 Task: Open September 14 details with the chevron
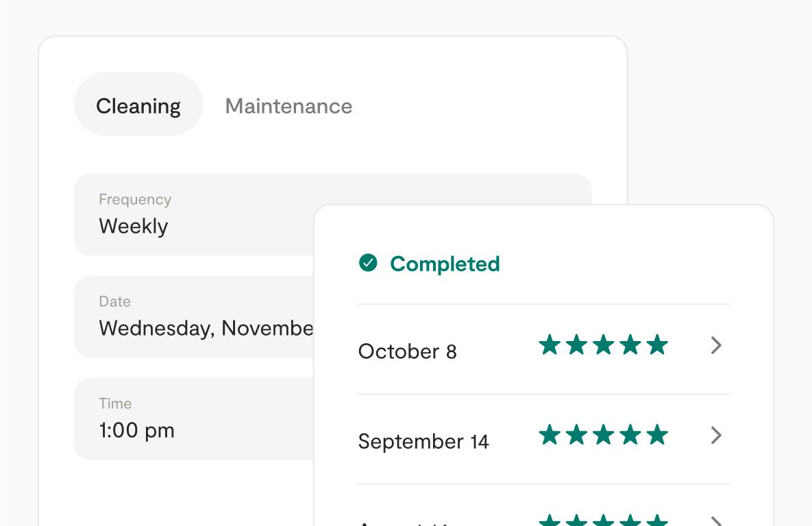716,436
